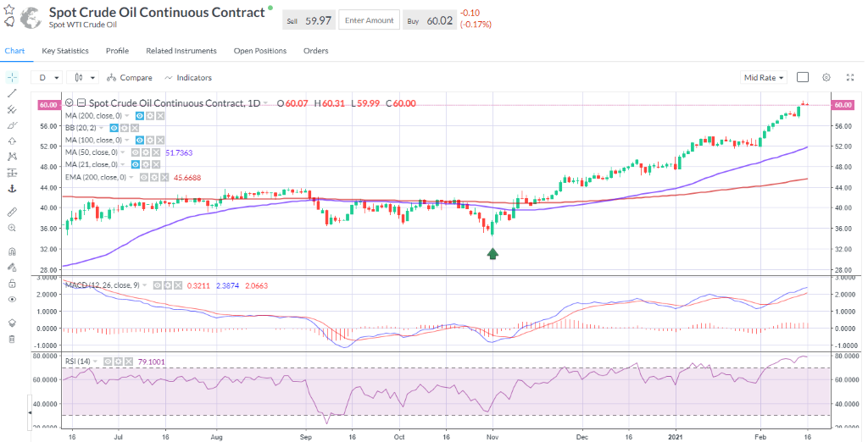Add instrument to favorites with star icon

click(9, 10)
